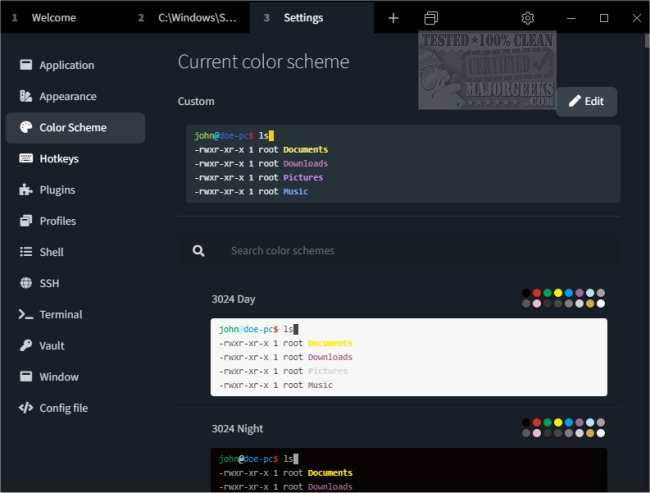Select the 3024 Day color scheme preview
The width and height of the screenshot is (650, 493).
(408, 357)
